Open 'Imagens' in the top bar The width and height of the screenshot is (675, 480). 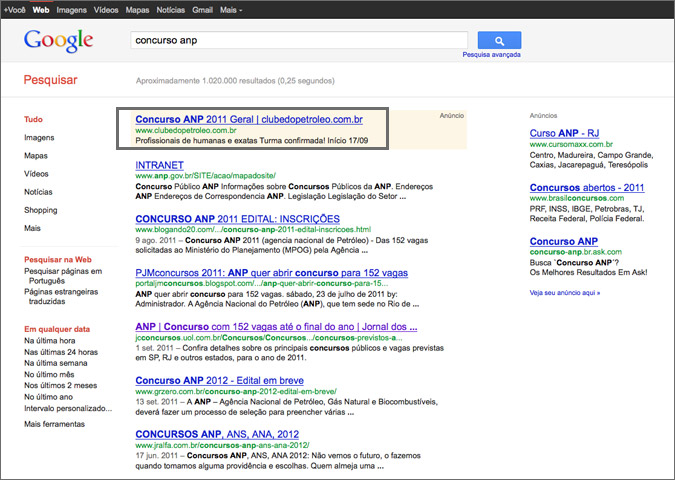pyautogui.click(x=71, y=10)
